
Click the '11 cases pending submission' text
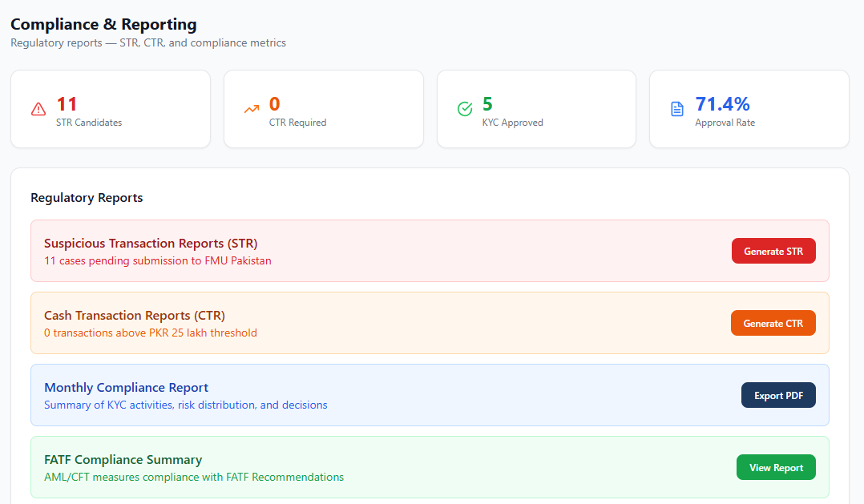pyautogui.click(x=158, y=260)
